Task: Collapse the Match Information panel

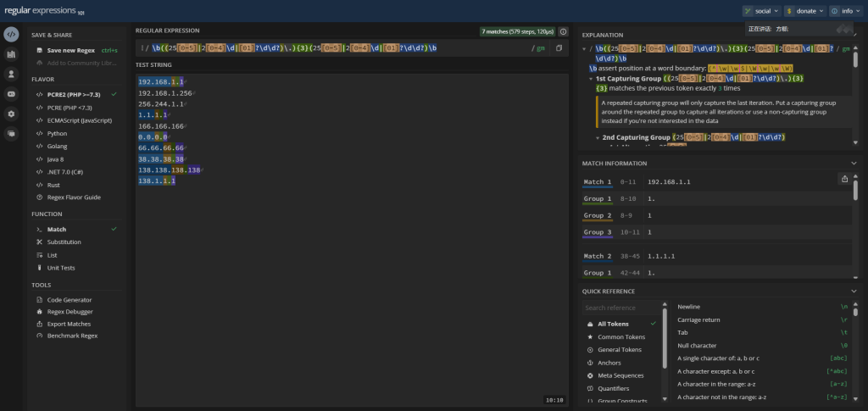Action: (854, 163)
